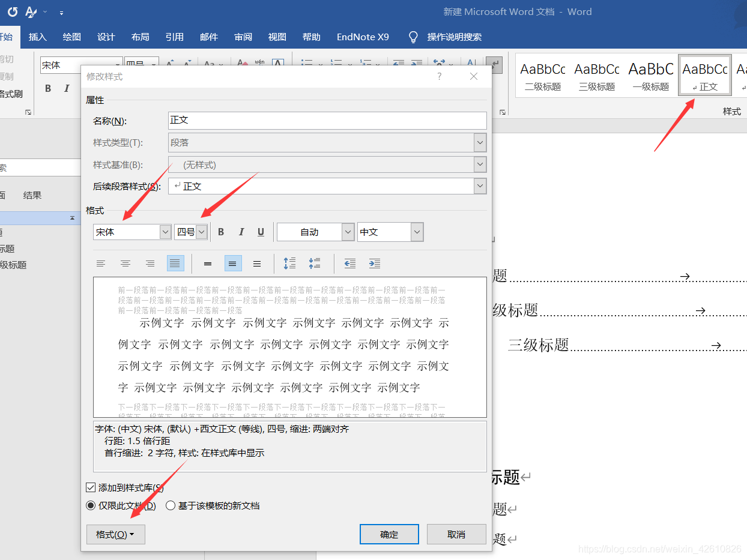Increase paragraph spacing in dialog
Screen dimensions: 747x560
tap(289, 263)
